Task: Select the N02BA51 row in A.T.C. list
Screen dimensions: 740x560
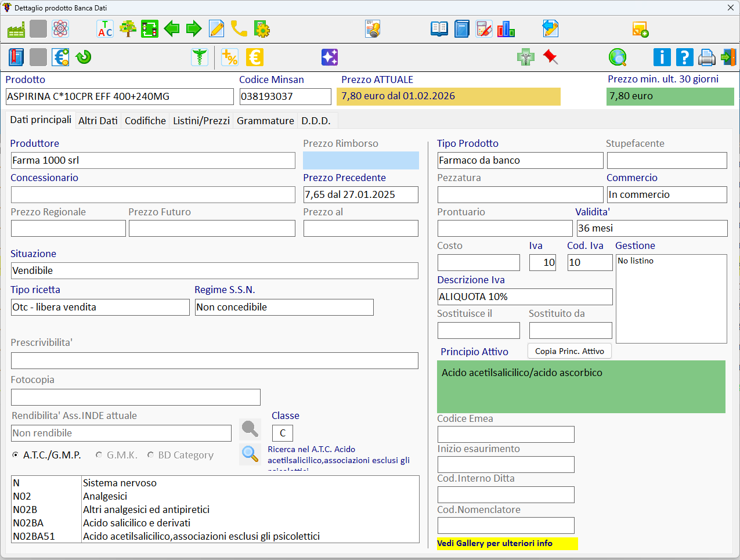Action: click(x=215, y=536)
